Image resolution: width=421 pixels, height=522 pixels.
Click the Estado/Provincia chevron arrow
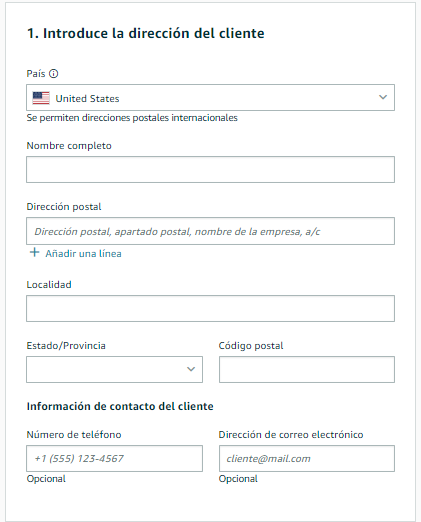(x=191, y=369)
